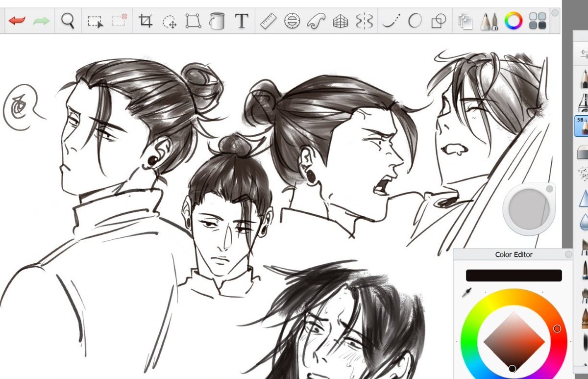Click the black current color bar
This screenshot has height=379, width=588.
point(514,275)
